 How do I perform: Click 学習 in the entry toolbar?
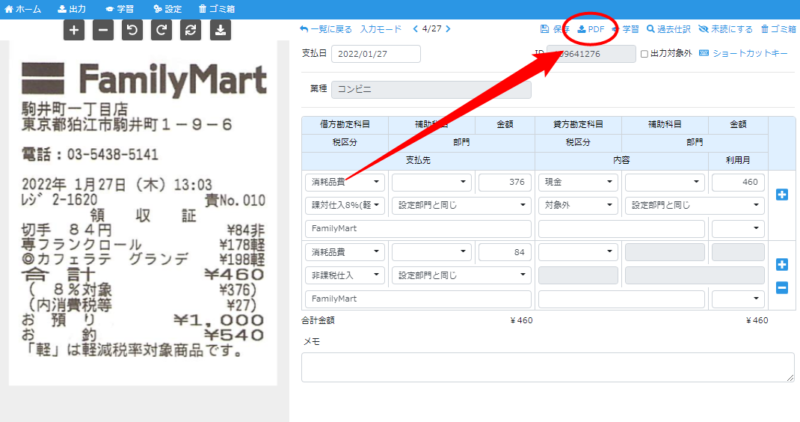(626, 29)
